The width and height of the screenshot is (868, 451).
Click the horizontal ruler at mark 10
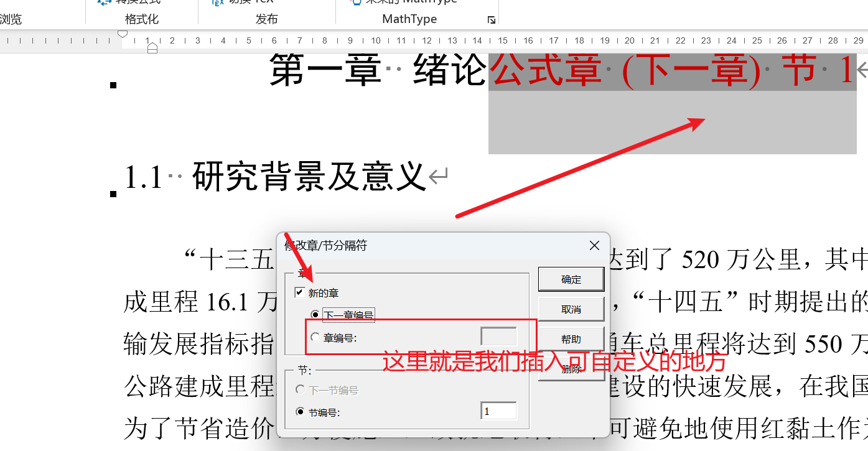[x=375, y=40]
